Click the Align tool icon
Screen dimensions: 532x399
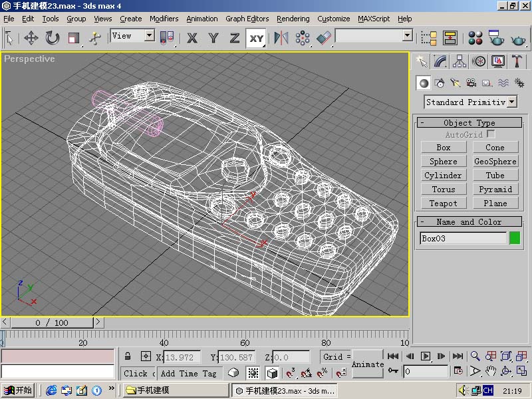pyautogui.click(x=323, y=38)
